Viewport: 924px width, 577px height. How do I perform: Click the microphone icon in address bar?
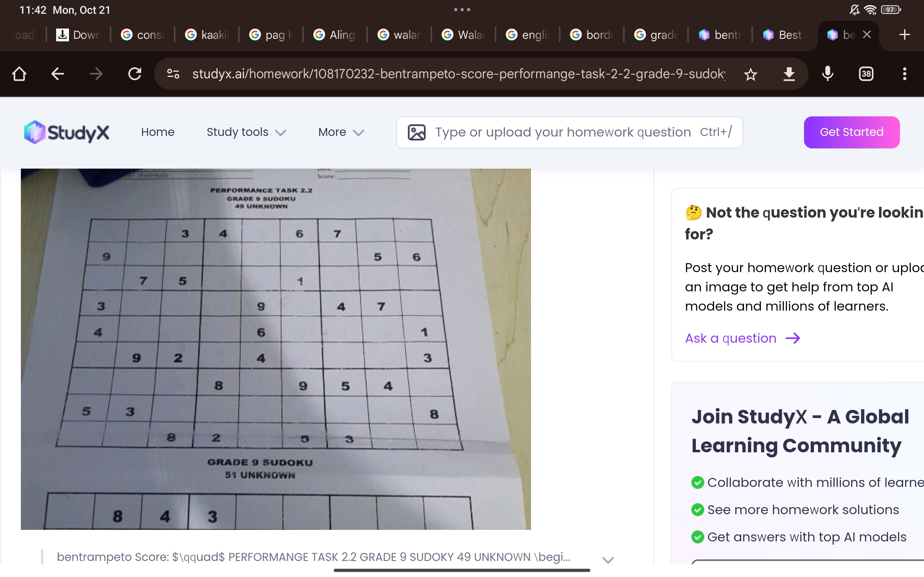827,73
